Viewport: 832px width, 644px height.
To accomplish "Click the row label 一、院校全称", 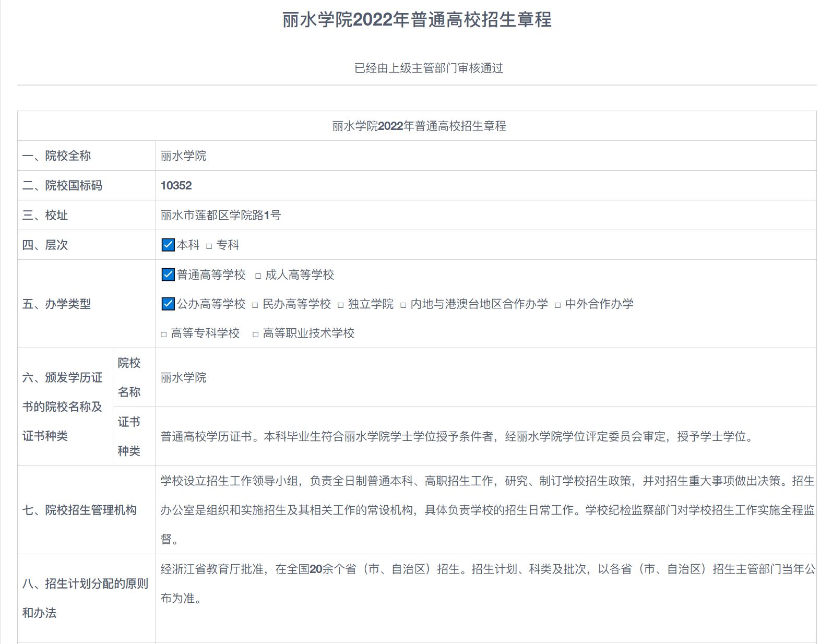I will click(x=56, y=156).
